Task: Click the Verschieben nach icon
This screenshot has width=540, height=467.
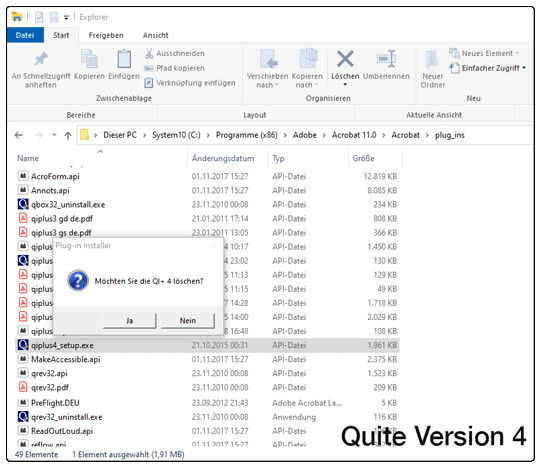Action: (268, 59)
